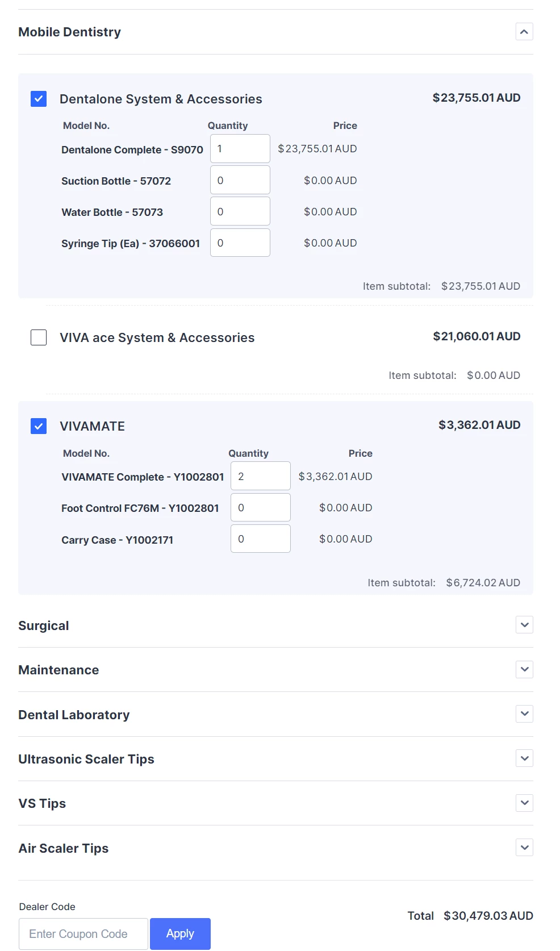Uncheck Dentalone System & Accessories checkbox
The width and height of the screenshot is (560, 951).
[x=39, y=99]
